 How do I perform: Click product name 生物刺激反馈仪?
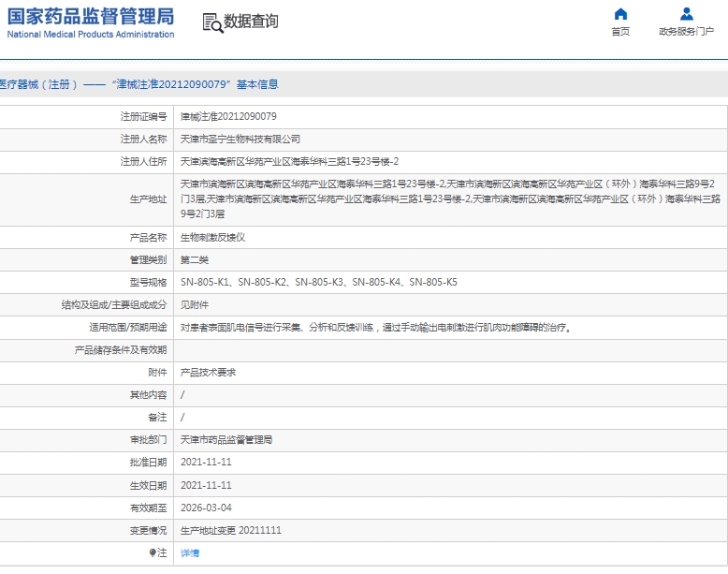(212, 238)
